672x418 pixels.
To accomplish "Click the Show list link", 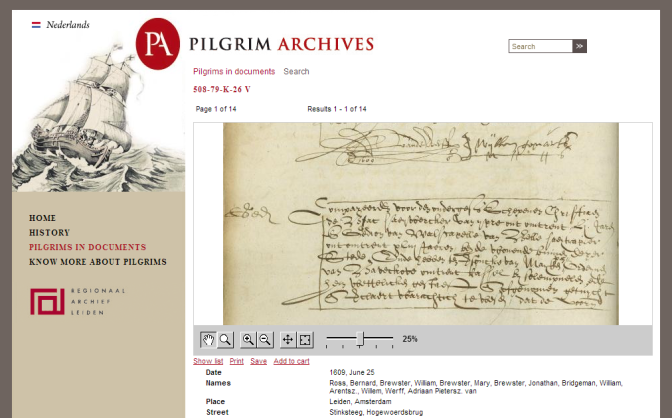I will click(208, 361).
